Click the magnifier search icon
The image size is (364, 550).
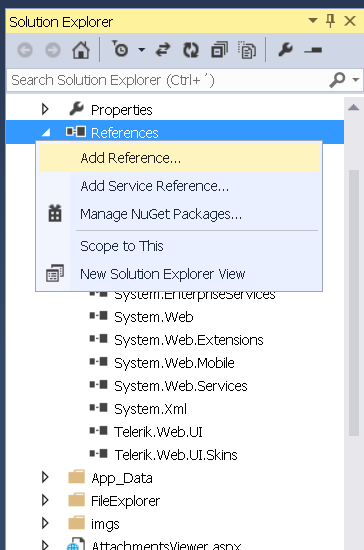(337, 80)
